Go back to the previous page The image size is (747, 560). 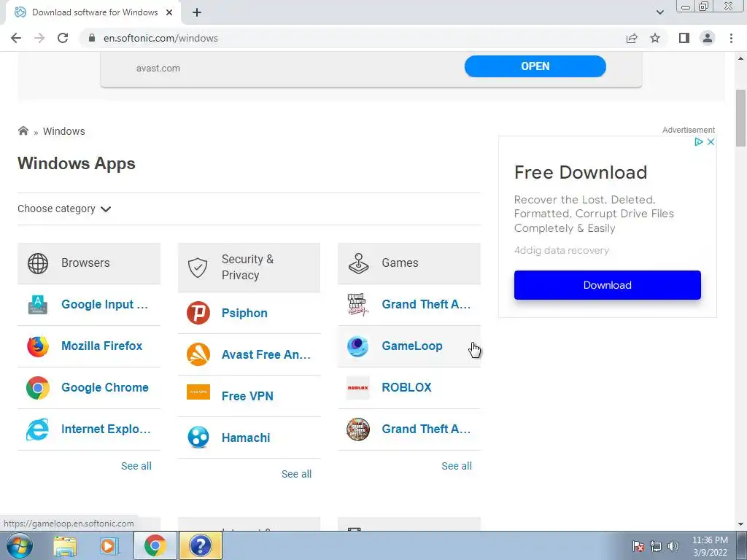click(16, 38)
